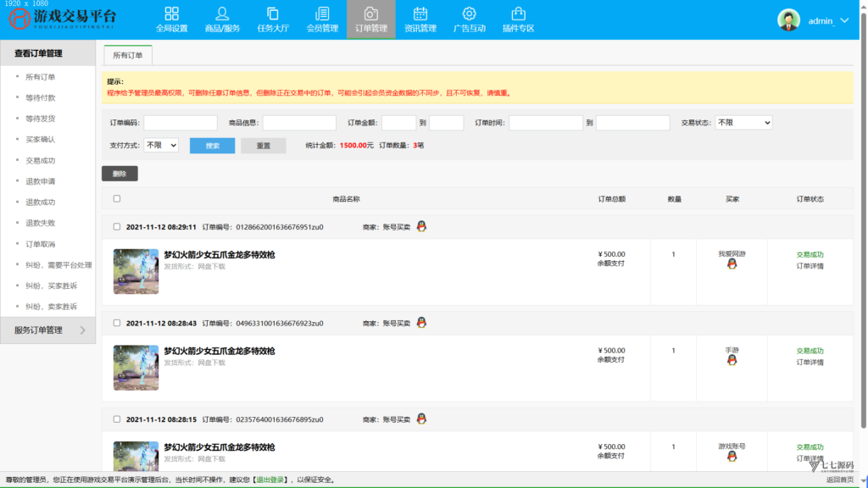The height and width of the screenshot is (488, 868).
Task: Open 订单详情 for buyer 我爱网游
Action: [x=810, y=266]
